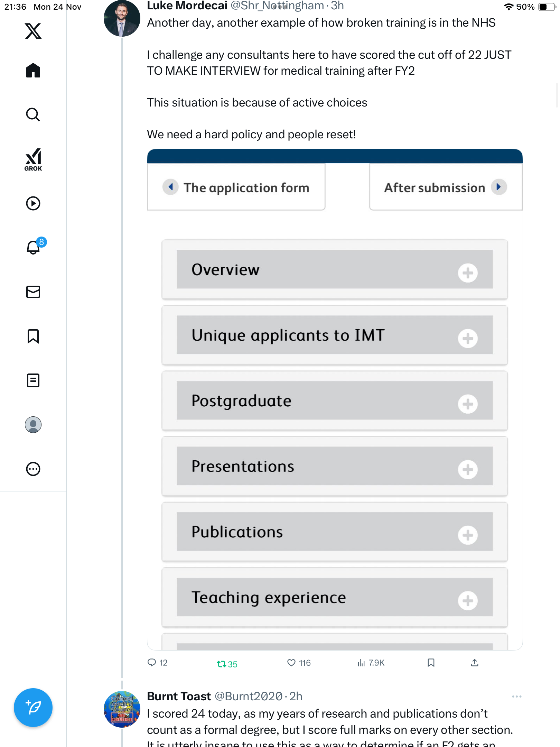560x747 pixels.
Task: Open Grok from the sidebar
Action: click(x=33, y=160)
